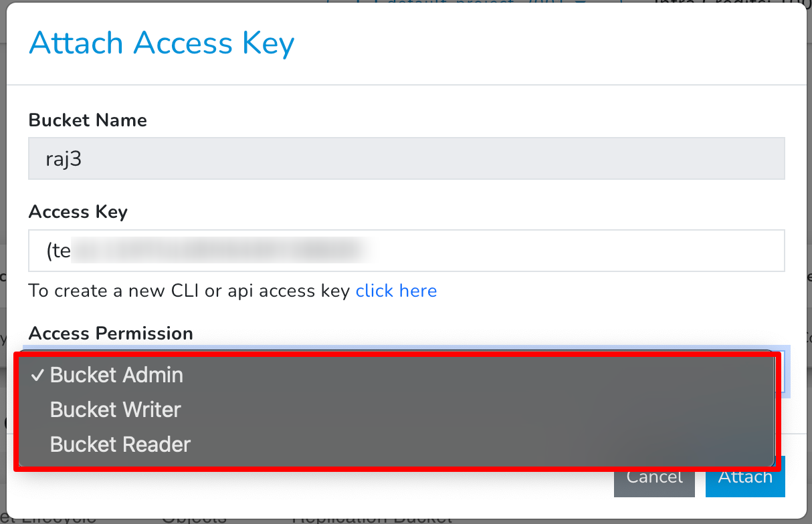Click the Attach Access Key dialog title
The image size is (812, 524).
coord(161,42)
